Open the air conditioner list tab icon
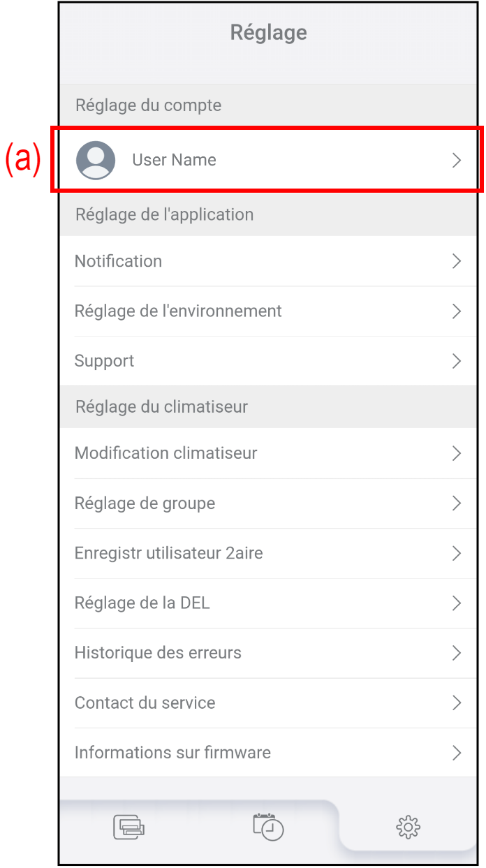 (128, 827)
